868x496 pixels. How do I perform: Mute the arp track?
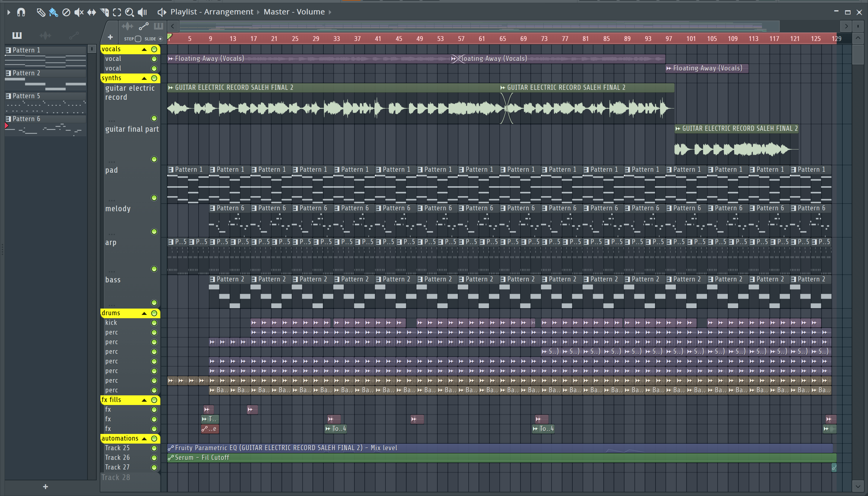click(x=154, y=269)
